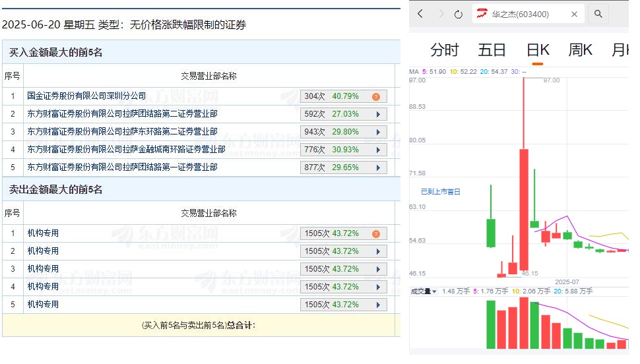Image resolution: width=640 pixels, height=364 pixels.
Task: Click 1505次 43.72% box in sell row 1
Action: pyautogui.click(x=343, y=233)
